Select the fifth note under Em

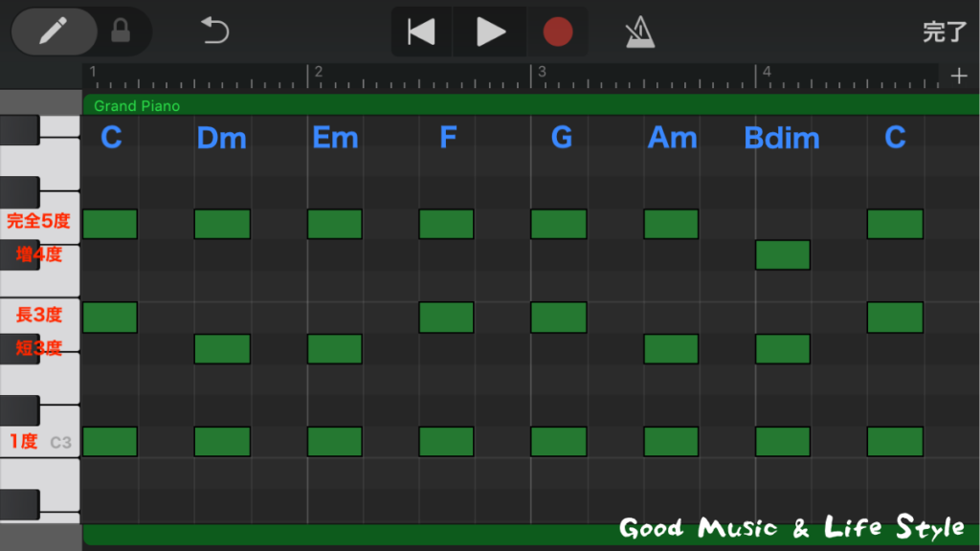(x=334, y=224)
